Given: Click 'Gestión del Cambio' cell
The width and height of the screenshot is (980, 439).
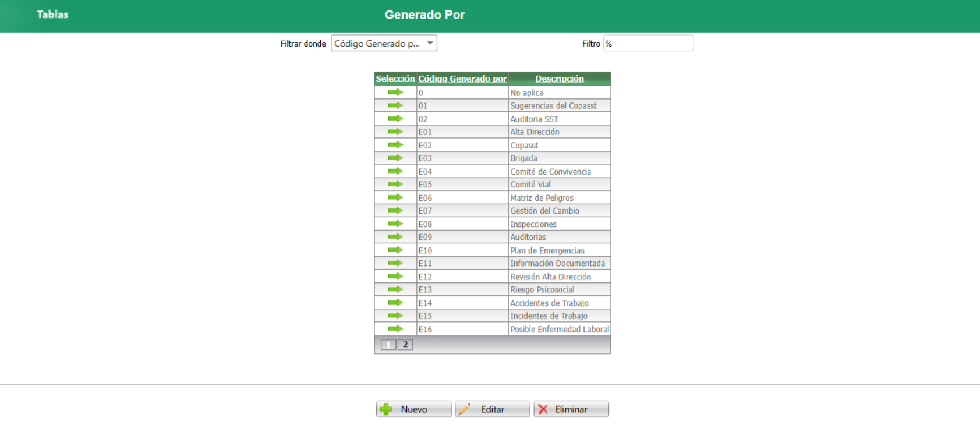Looking at the screenshot, I should pos(560,211).
